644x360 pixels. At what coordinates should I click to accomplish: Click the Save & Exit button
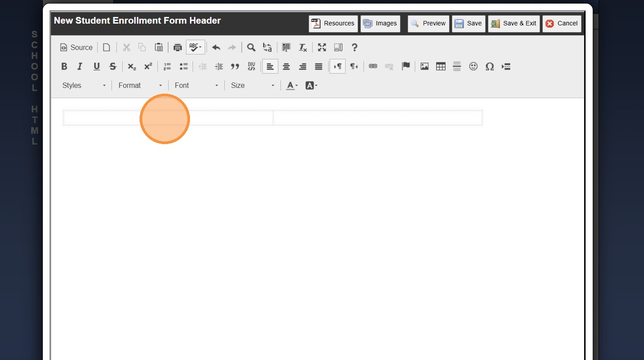514,24
